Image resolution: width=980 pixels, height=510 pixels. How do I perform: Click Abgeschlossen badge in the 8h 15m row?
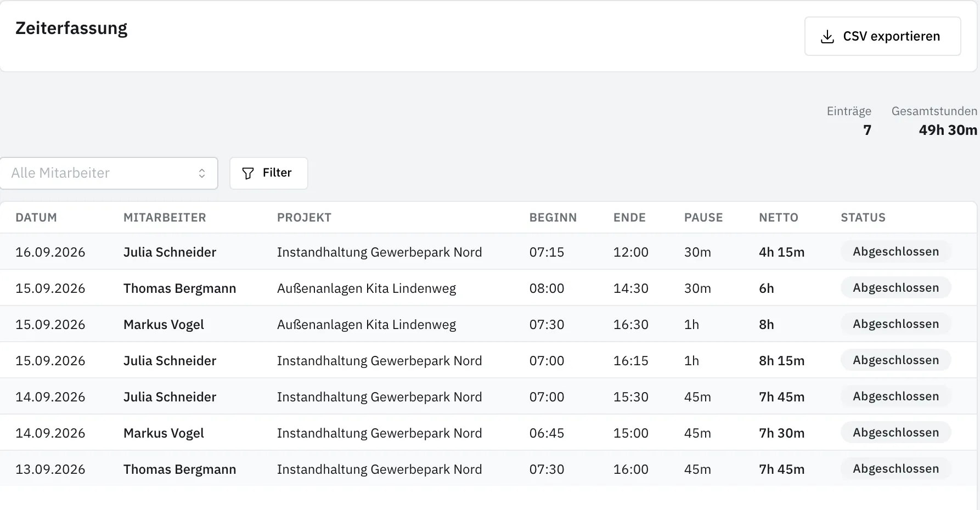click(x=895, y=360)
